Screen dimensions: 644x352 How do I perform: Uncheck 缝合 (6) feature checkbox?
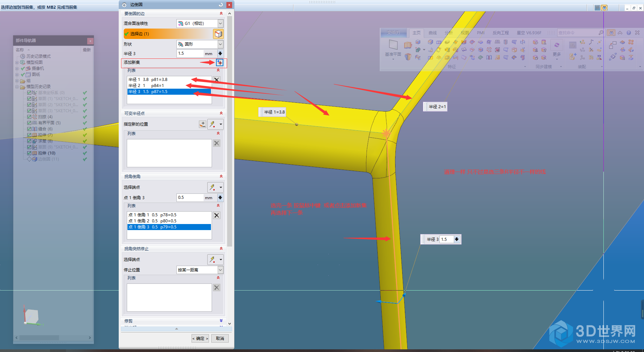(x=29, y=129)
